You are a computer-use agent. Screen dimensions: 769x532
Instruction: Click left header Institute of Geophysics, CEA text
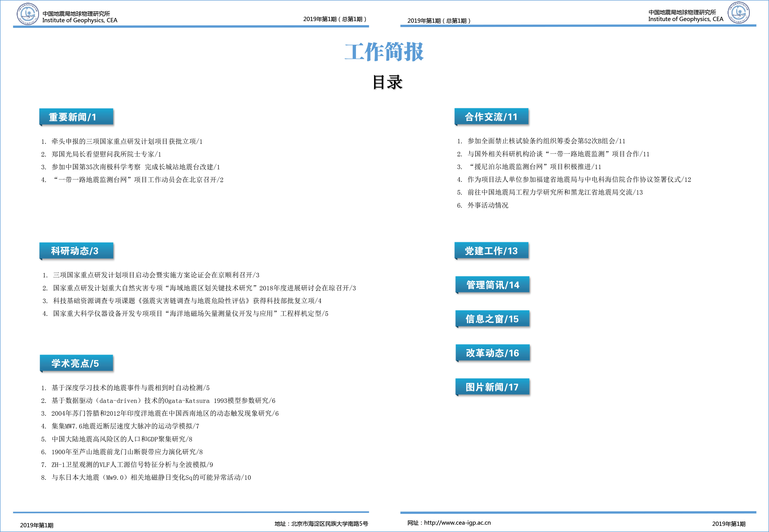tap(80, 20)
